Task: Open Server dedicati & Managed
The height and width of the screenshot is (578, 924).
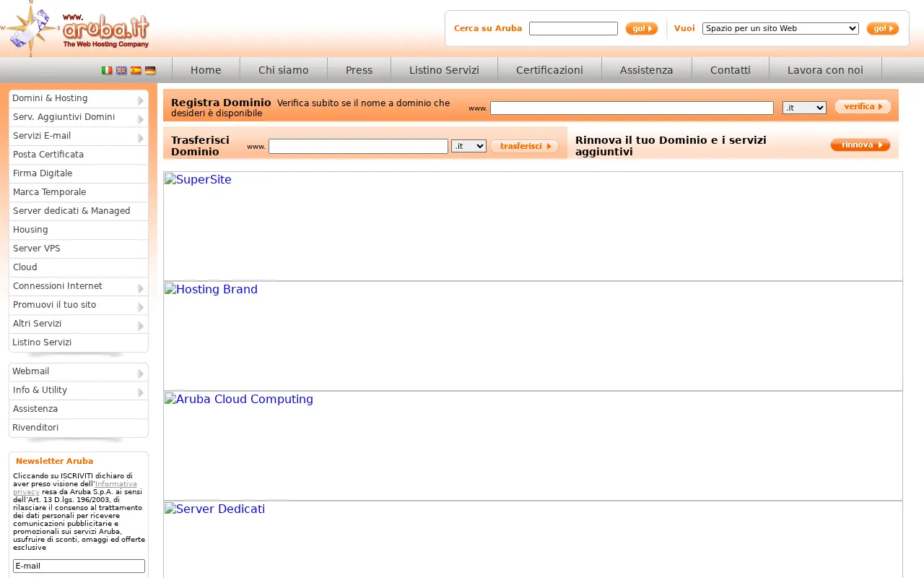Action: [78, 211]
